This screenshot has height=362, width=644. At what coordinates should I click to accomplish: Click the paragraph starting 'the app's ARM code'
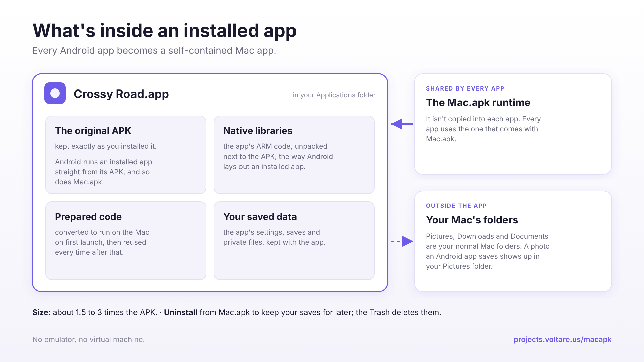(278, 157)
